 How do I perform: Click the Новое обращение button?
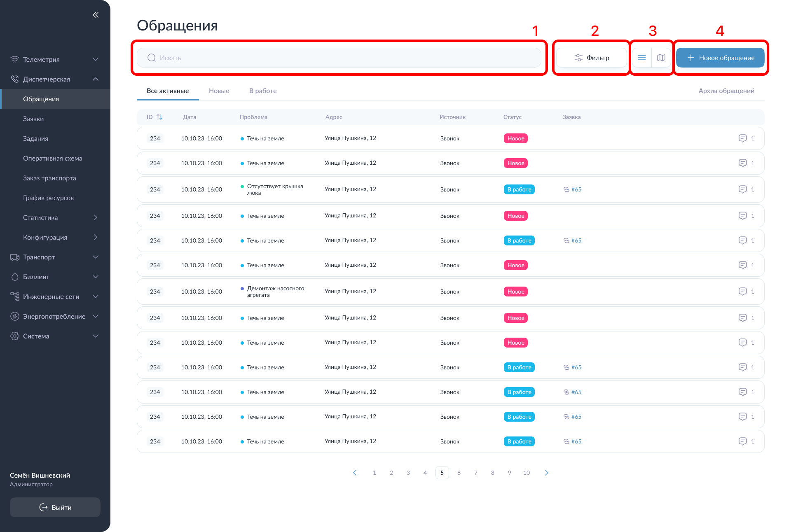coord(720,58)
